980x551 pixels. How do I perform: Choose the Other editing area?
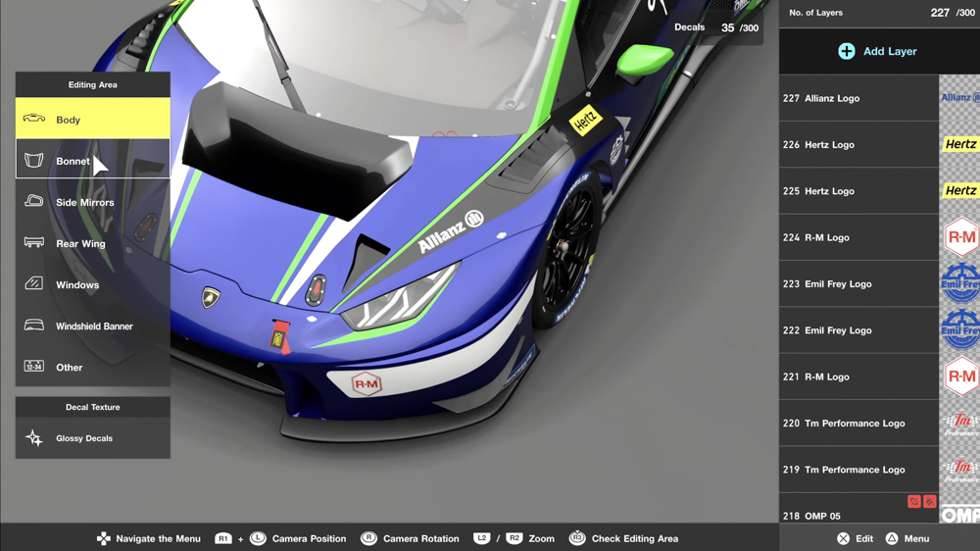click(92, 367)
